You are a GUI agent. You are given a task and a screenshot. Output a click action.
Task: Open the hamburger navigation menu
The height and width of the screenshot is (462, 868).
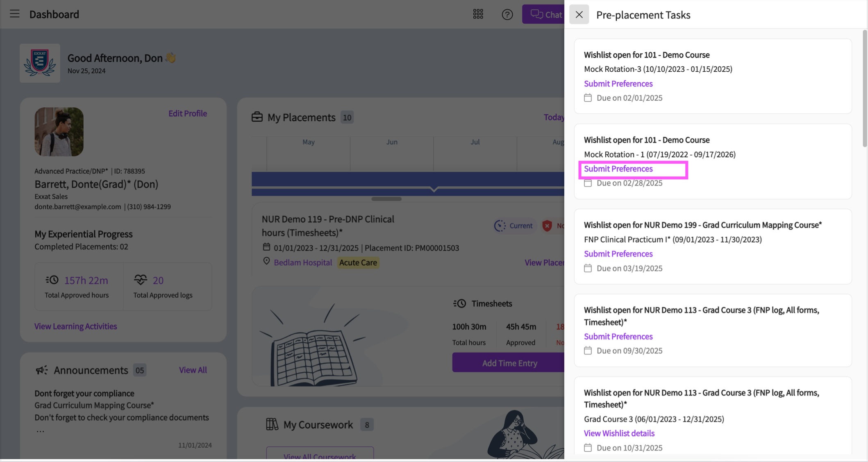(x=15, y=14)
